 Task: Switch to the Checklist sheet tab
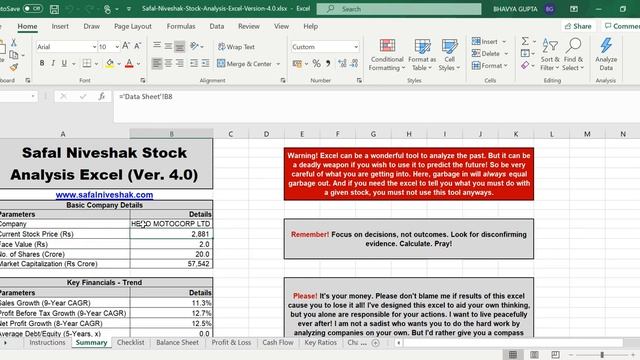(x=131, y=342)
